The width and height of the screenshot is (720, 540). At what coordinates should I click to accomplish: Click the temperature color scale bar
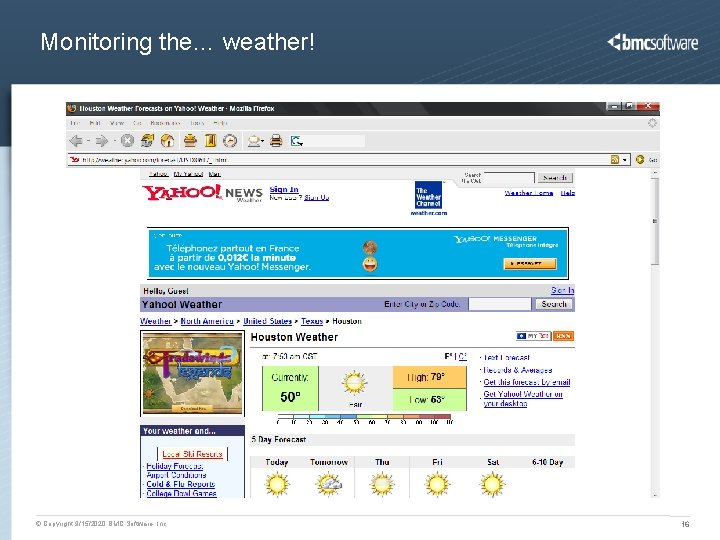364,416
